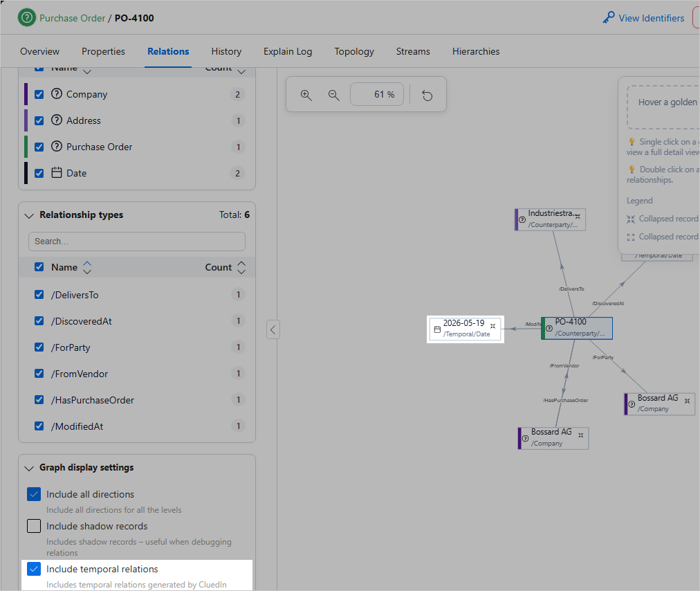Click the zoom in magnifier icon
Viewport: 700px width, 591px height.
tap(306, 95)
